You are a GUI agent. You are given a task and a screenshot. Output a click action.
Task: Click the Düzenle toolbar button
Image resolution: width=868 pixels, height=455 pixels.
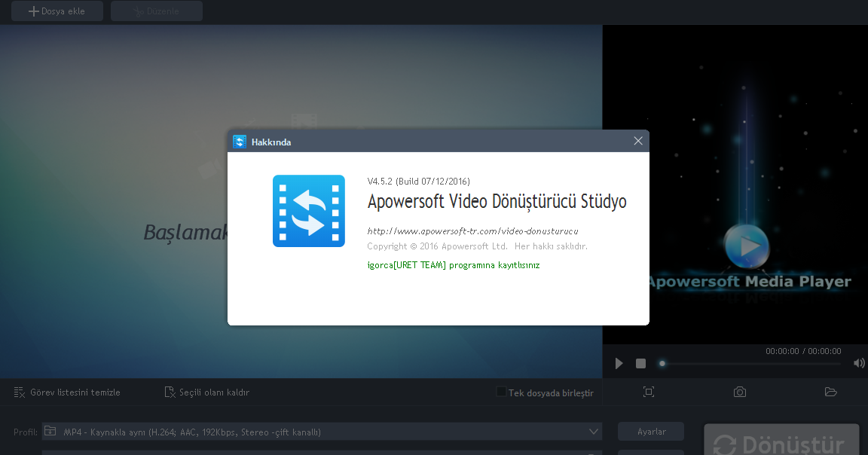tap(156, 11)
